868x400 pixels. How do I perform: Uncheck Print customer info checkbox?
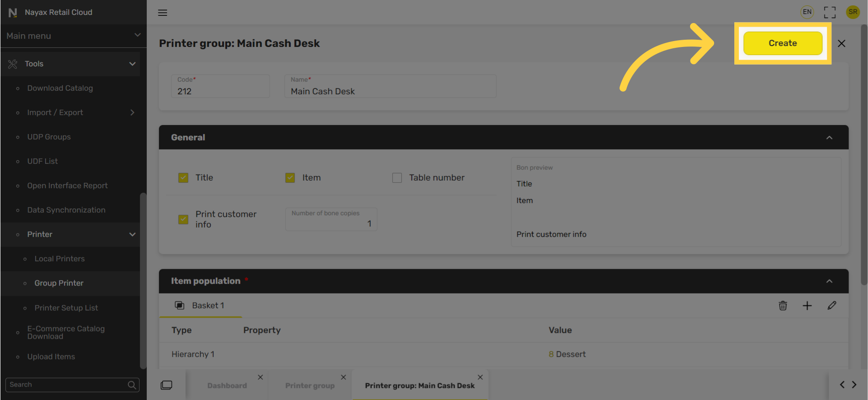(x=183, y=219)
